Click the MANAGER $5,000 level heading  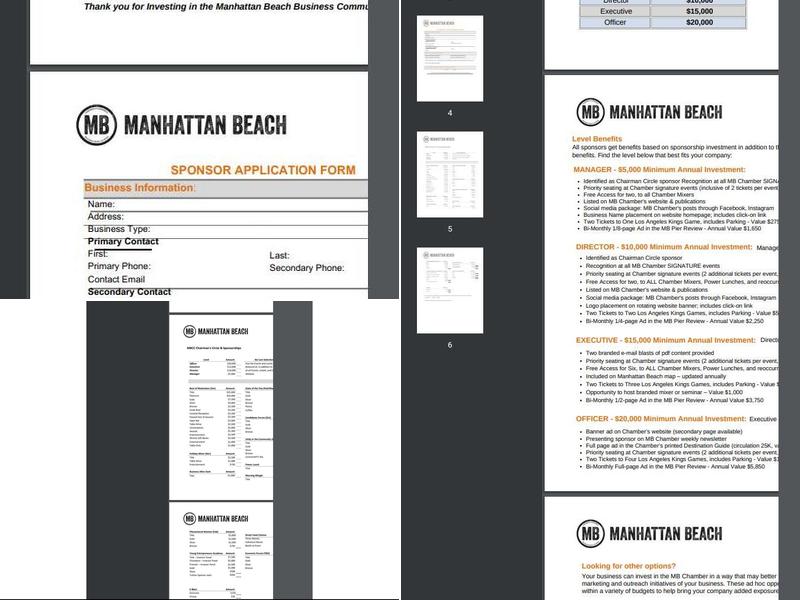pos(660,170)
